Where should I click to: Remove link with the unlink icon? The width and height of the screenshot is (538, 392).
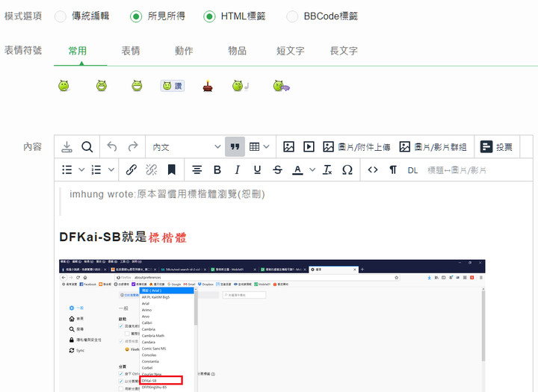(151, 169)
